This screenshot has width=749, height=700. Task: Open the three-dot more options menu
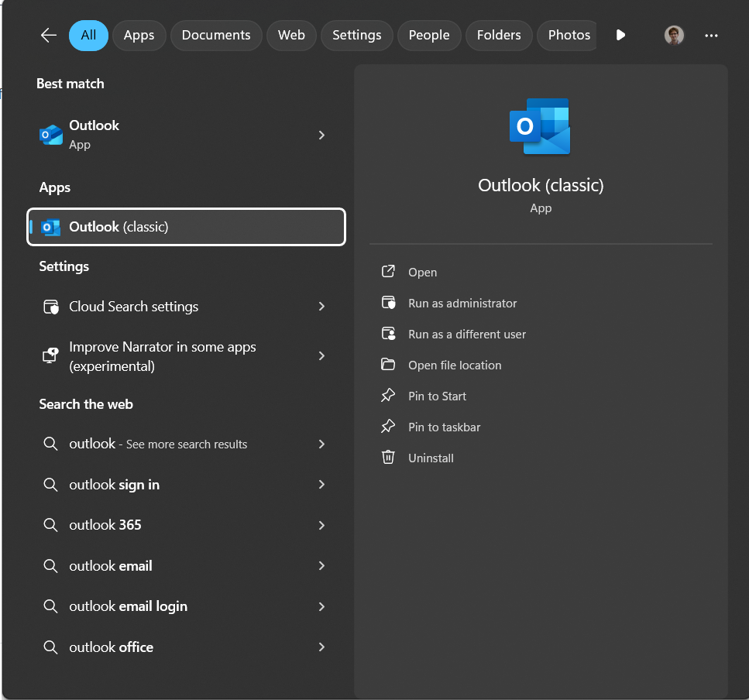[711, 36]
